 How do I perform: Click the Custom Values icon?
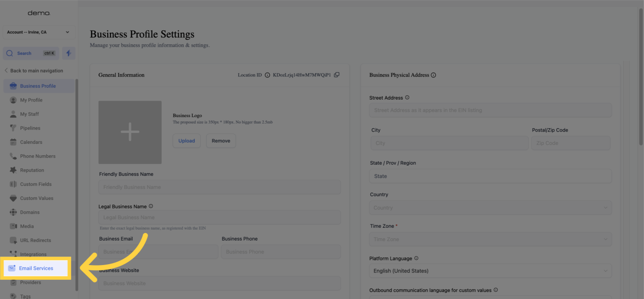point(13,198)
